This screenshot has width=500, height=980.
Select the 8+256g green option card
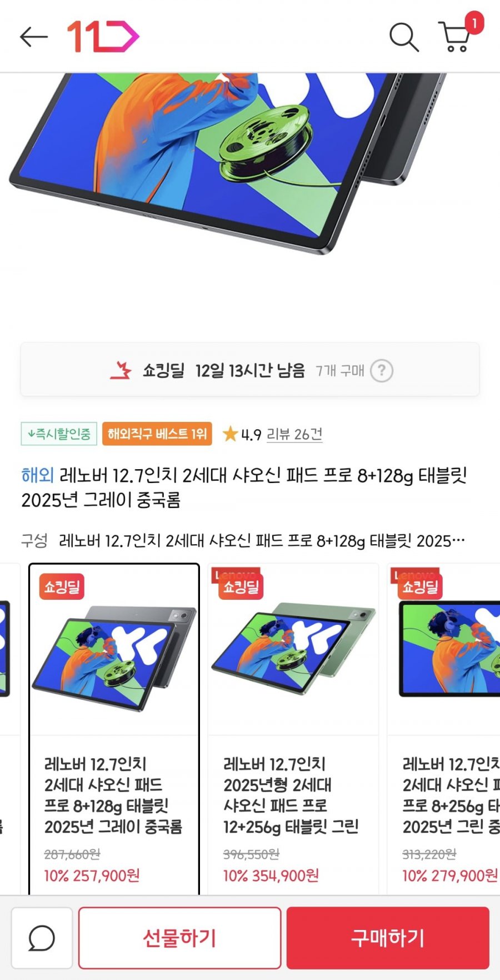(444, 729)
